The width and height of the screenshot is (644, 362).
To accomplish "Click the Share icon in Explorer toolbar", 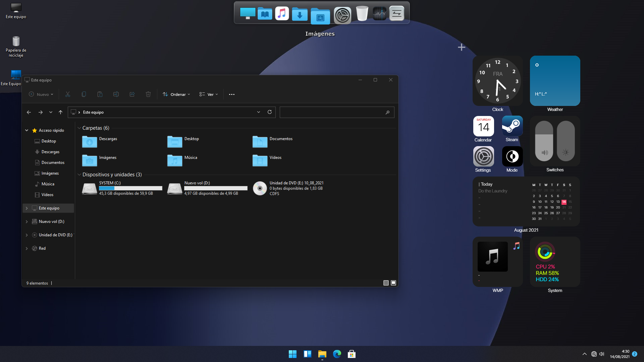I will click(x=132, y=94).
